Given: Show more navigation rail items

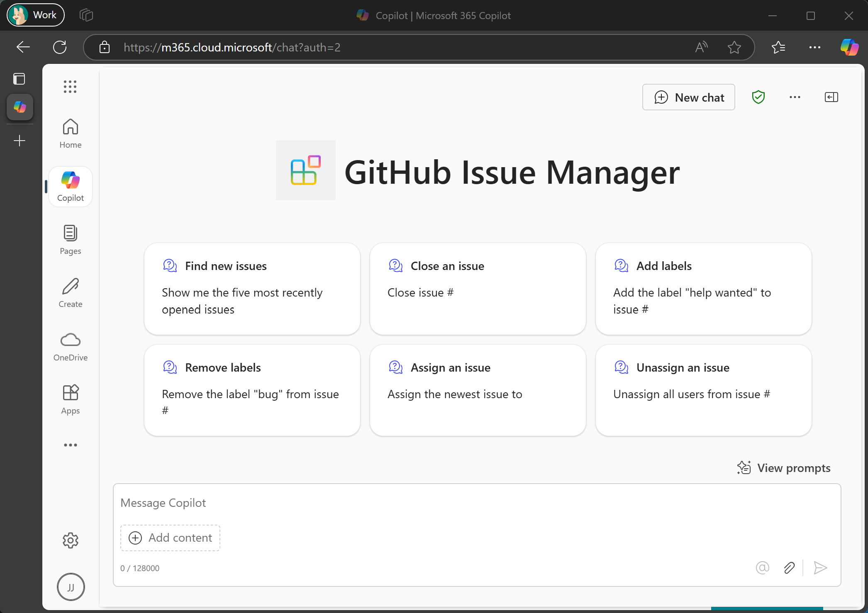Looking at the screenshot, I should 71,445.
